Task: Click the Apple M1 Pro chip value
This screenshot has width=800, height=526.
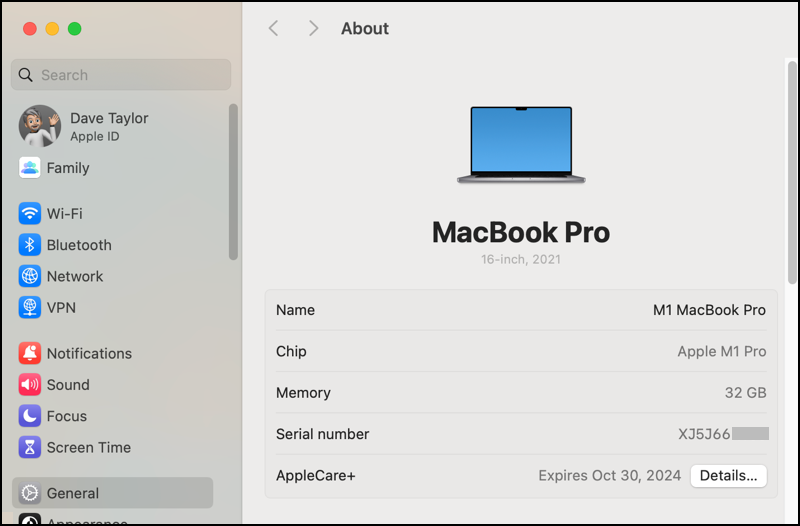Action: click(721, 351)
